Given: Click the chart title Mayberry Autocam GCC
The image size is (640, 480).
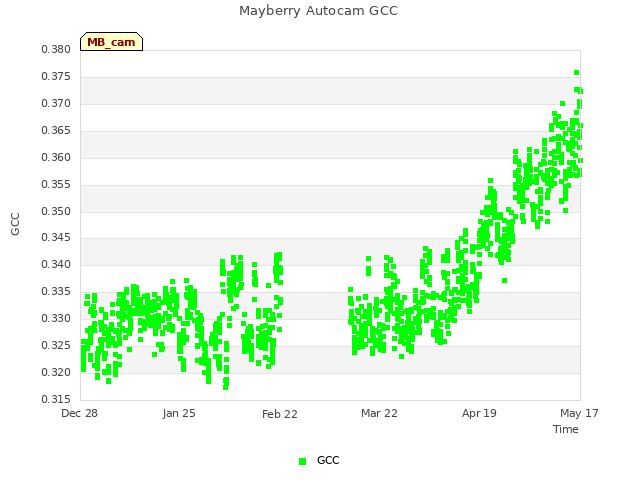Looking at the screenshot, I should point(318,11).
